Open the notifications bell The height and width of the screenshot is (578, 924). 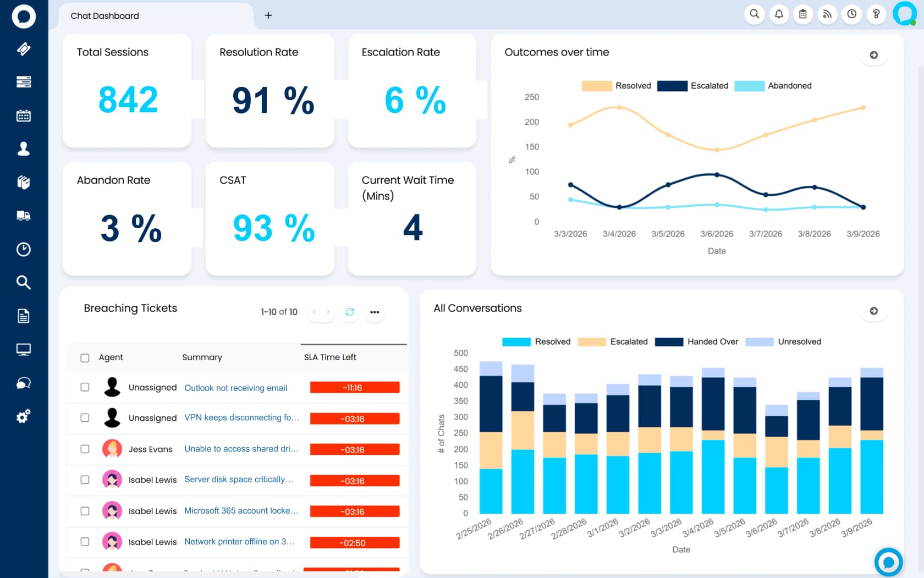point(779,14)
